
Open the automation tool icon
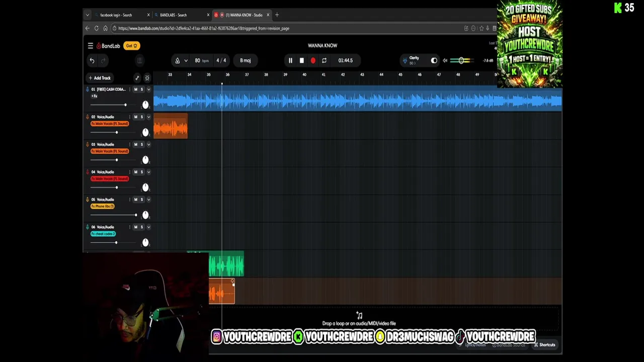(137, 78)
